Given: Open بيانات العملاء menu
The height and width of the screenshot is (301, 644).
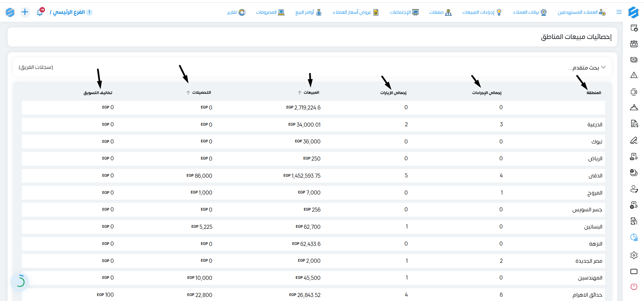Looking at the screenshot, I should click(x=530, y=12).
